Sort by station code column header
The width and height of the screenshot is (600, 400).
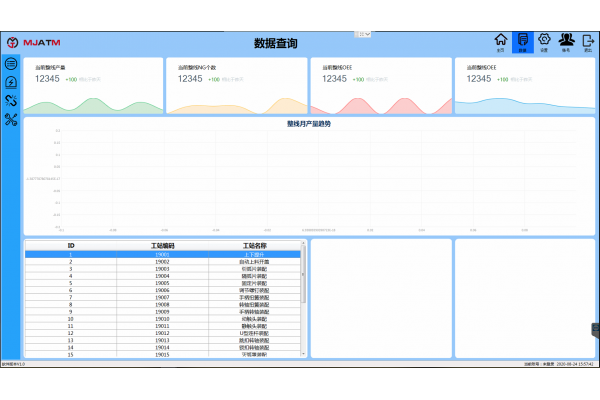(163, 246)
